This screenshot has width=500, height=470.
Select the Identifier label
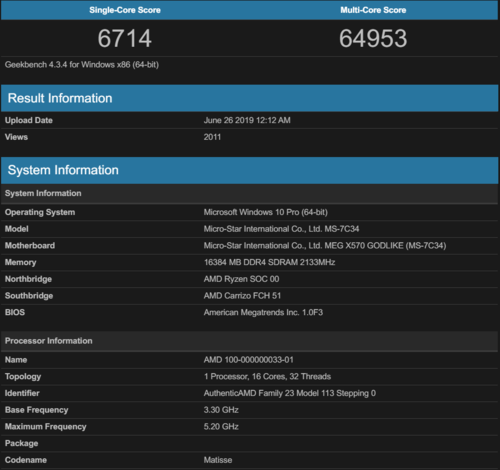(x=22, y=393)
